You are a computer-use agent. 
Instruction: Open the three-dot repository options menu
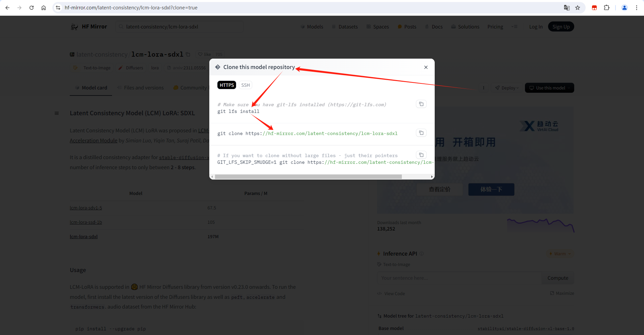[483, 88]
